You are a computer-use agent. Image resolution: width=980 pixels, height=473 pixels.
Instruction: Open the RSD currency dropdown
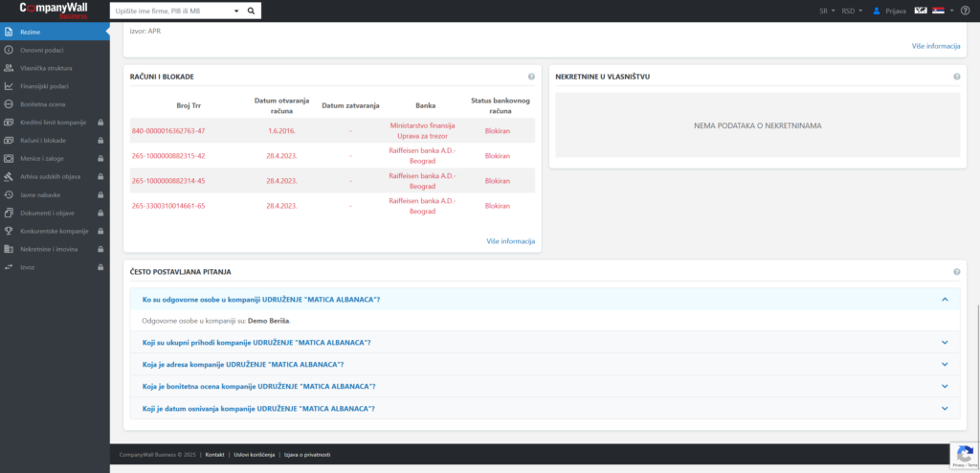pyautogui.click(x=851, y=11)
